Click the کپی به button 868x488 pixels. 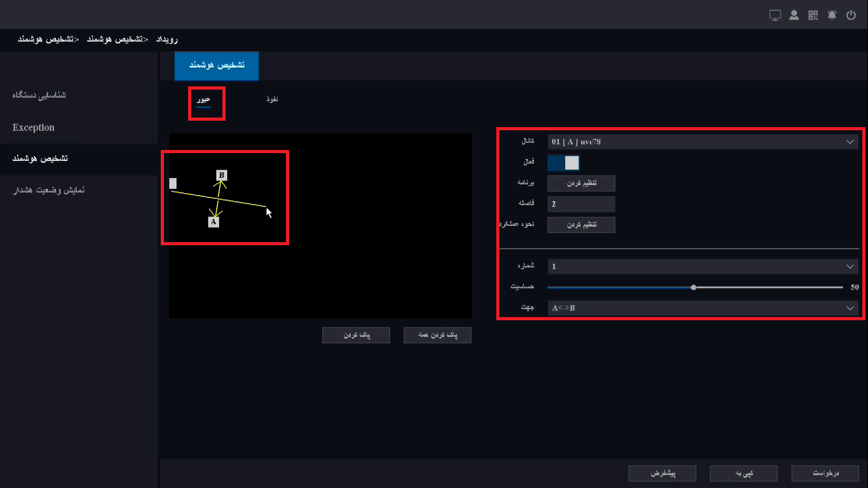[x=743, y=474]
